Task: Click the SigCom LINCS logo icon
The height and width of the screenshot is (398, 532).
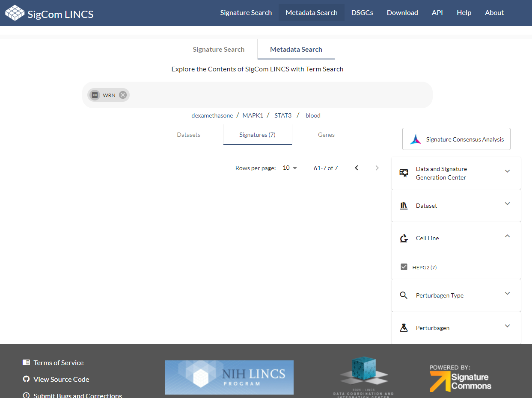Action: tap(14, 12)
